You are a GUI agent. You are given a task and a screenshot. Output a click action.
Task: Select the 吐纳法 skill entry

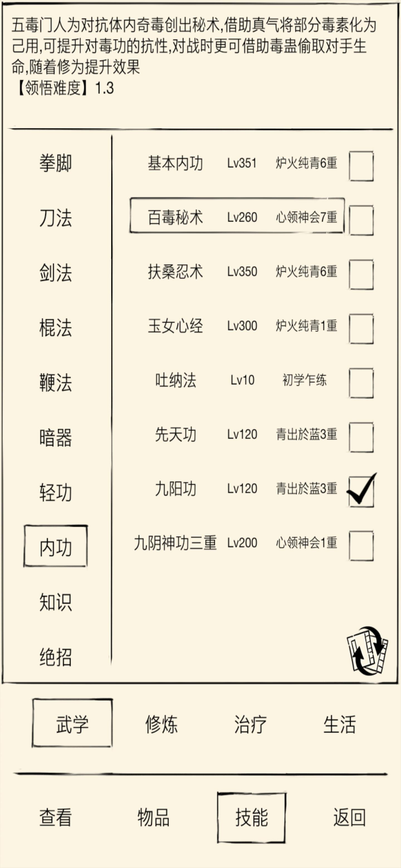click(x=237, y=380)
